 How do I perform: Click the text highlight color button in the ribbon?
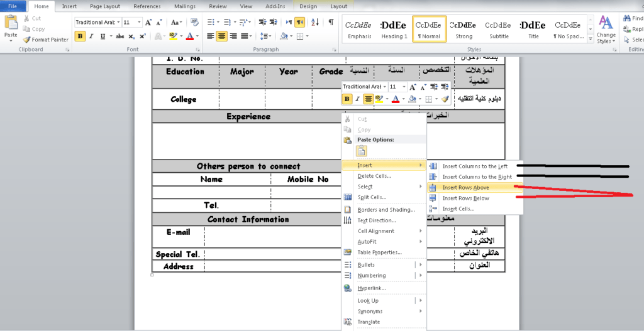[172, 36]
